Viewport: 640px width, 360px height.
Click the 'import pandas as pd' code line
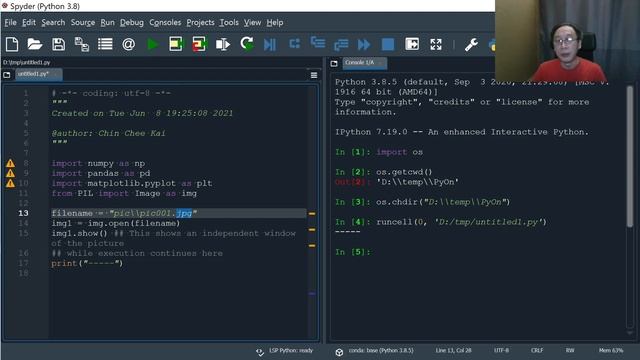point(101,173)
